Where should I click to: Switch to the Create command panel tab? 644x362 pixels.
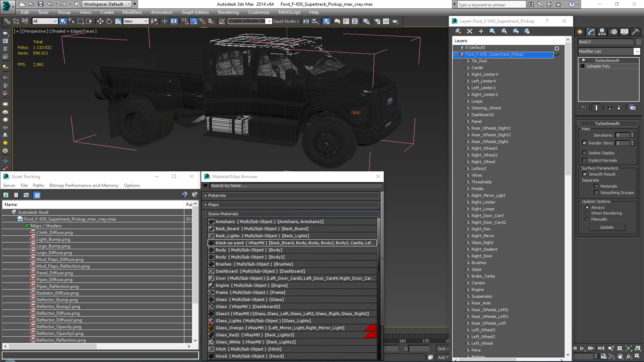580,32
